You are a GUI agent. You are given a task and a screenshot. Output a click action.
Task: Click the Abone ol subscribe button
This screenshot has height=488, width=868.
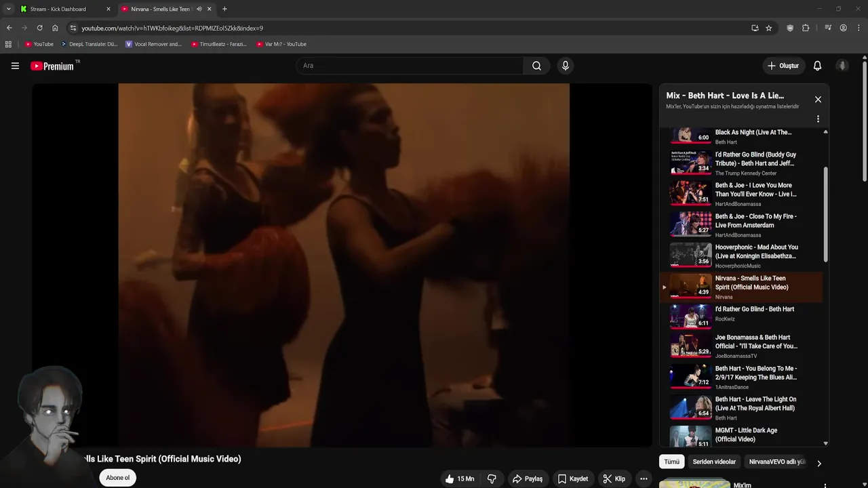[117, 478]
